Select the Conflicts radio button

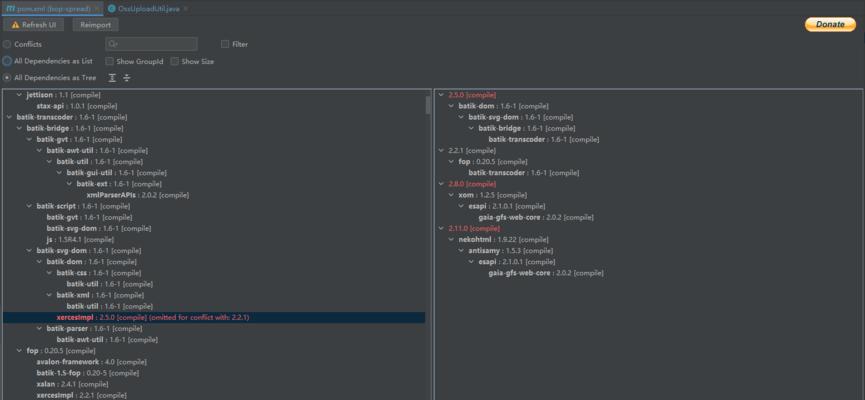pyautogui.click(x=7, y=44)
